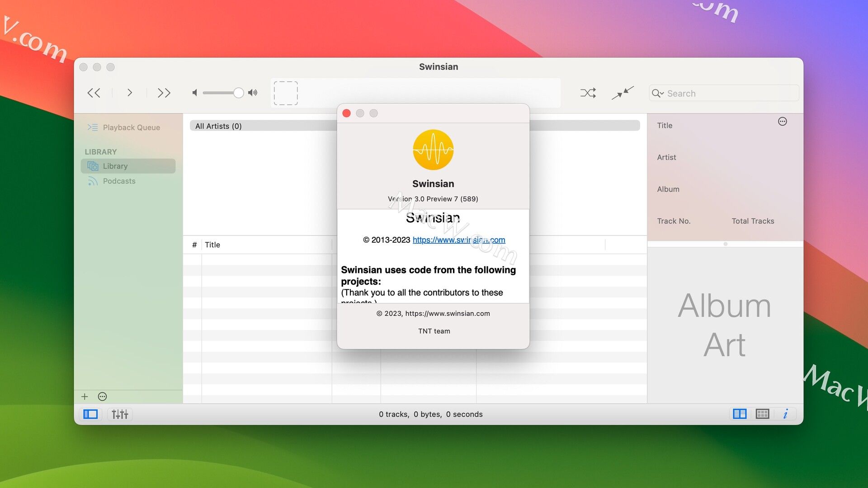Select the Library sidebar item
Viewport: 868px width, 488px height.
115,166
